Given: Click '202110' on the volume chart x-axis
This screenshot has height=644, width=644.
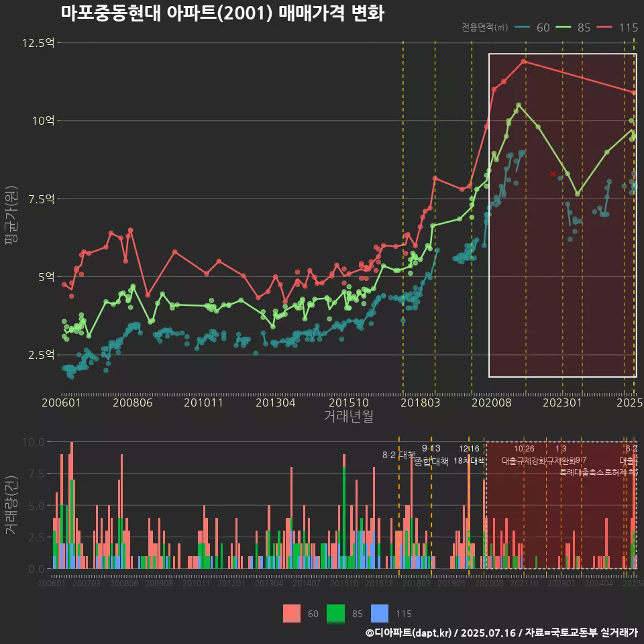Looking at the screenshot, I should click(x=524, y=583).
